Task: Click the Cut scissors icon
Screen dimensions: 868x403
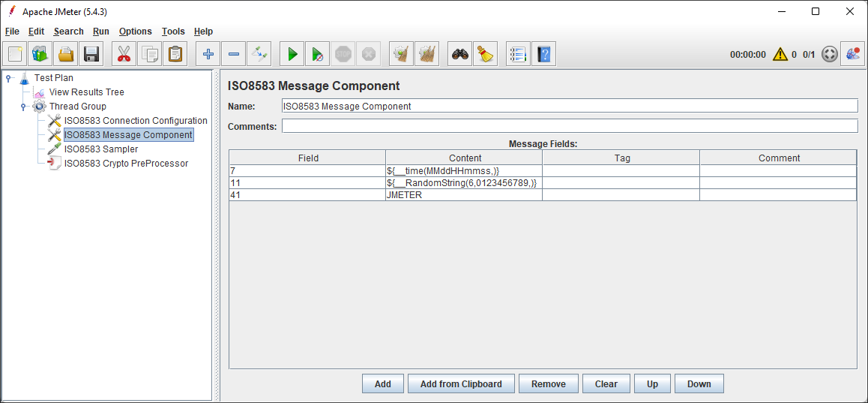Action: click(124, 54)
